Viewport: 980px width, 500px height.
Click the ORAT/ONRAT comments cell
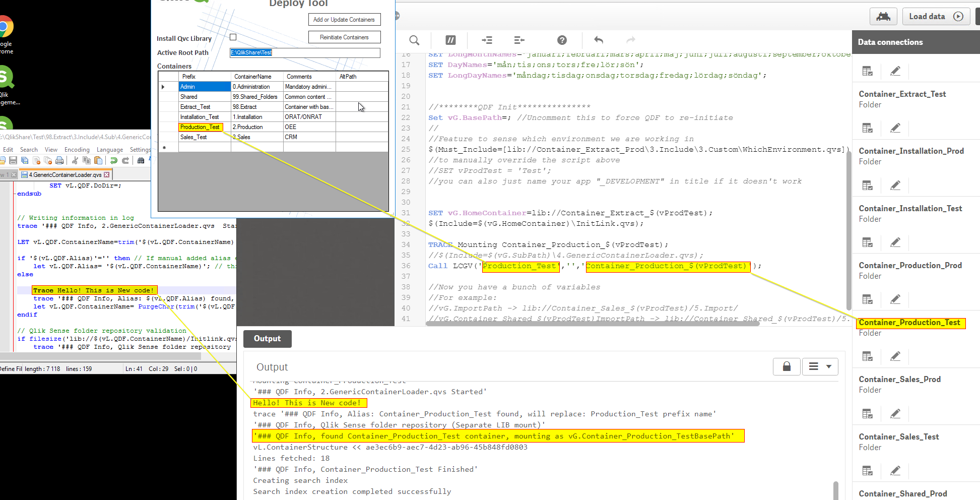309,117
